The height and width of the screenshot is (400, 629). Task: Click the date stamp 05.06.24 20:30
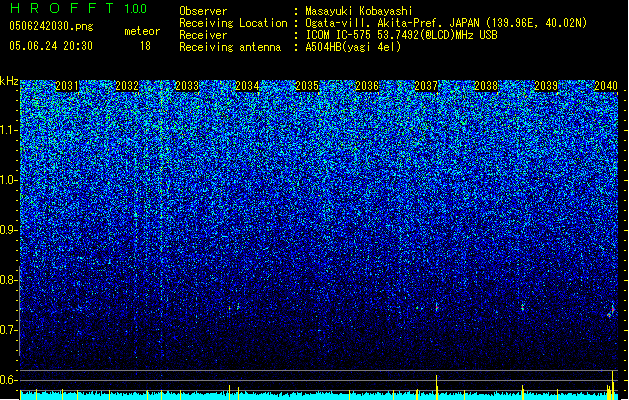pos(51,46)
